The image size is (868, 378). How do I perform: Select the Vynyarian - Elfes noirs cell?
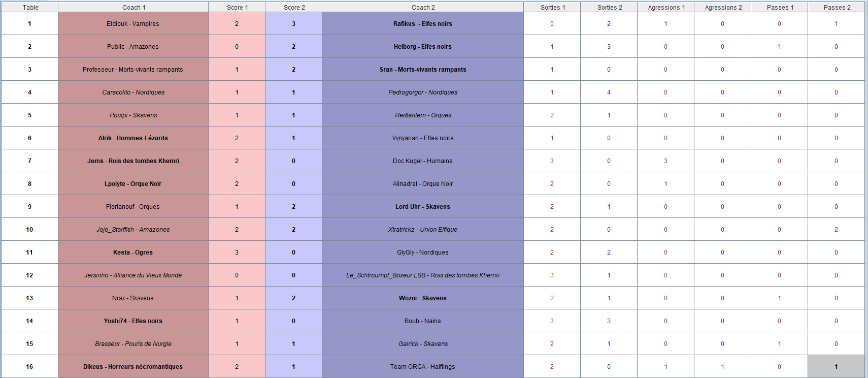423,138
